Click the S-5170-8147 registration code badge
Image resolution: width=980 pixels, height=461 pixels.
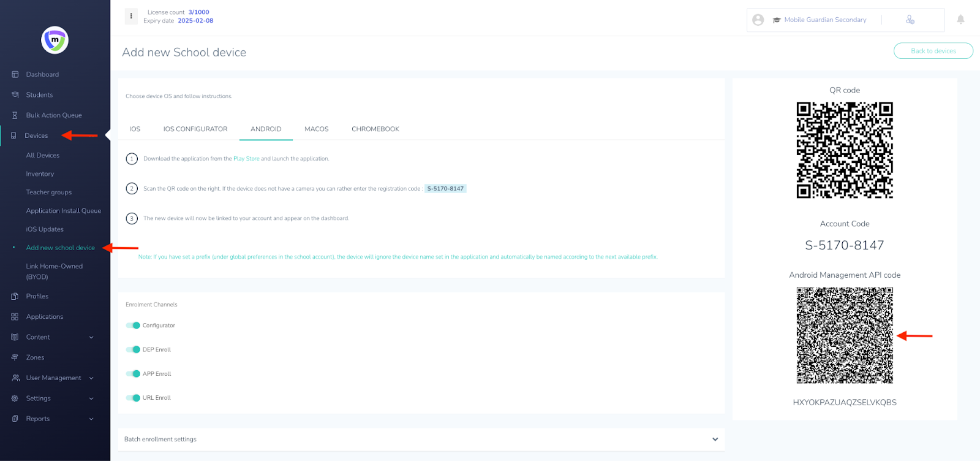coord(445,189)
